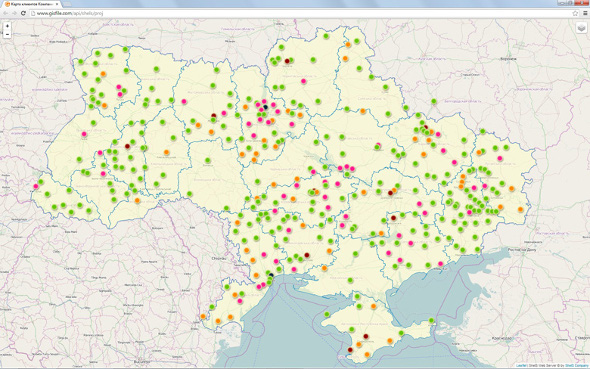The image size is (590, 369).
Task: Click the green marker on Kerch peninsula
Action: point(431,320)
